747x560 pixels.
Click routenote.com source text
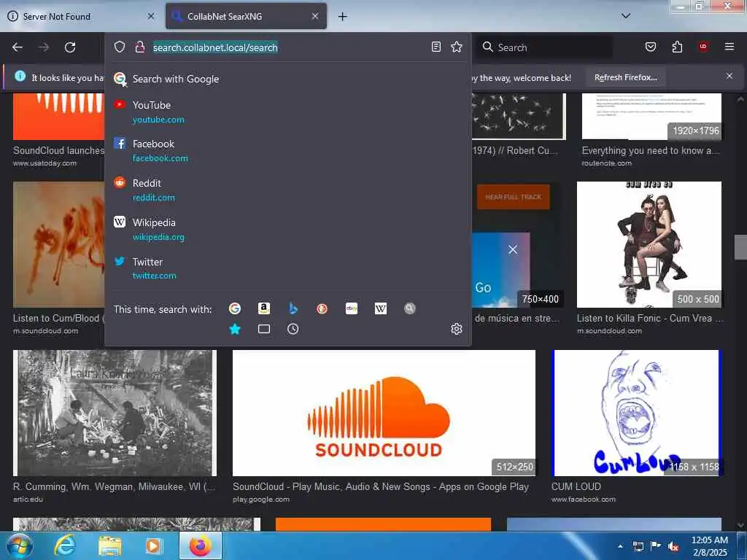[x=606, y=163]
